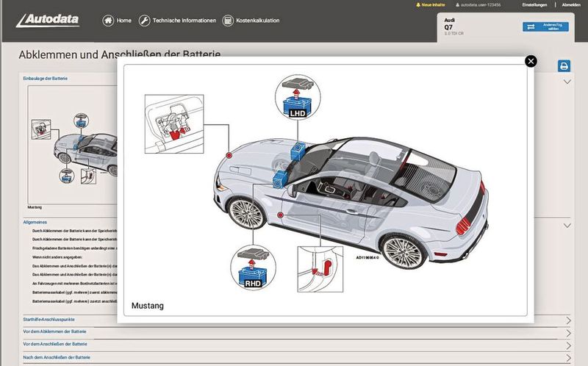
Task: Click the Mustang caption under background thumbnail
Action: [35, 207]
